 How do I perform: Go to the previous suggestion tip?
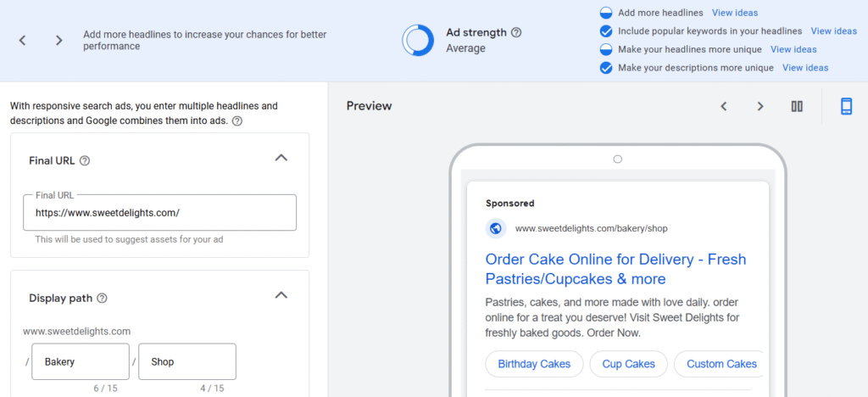coord(22,41)
